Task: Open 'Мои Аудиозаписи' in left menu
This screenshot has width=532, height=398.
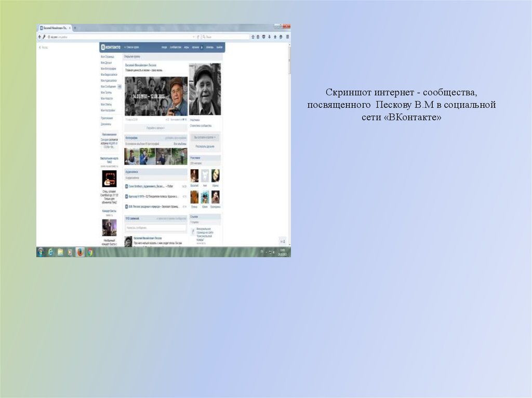Action: point(109,80)
